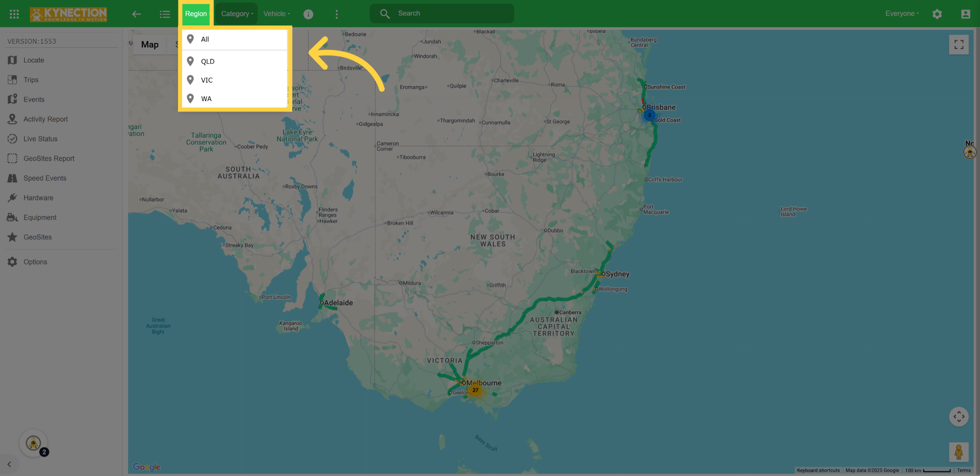Image resolution: width=980 pixels, height=476 pixels.
Task: Expand the Category dropdown
Action: coord(237,13)
